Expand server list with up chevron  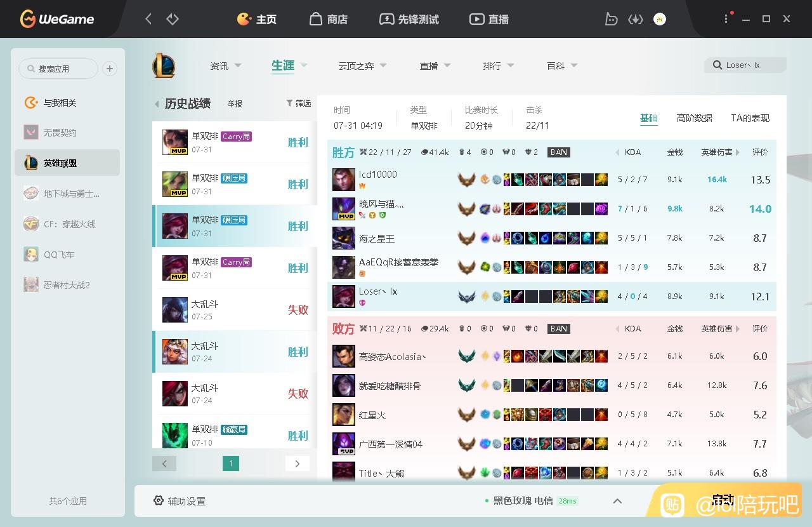coord(617,501)
